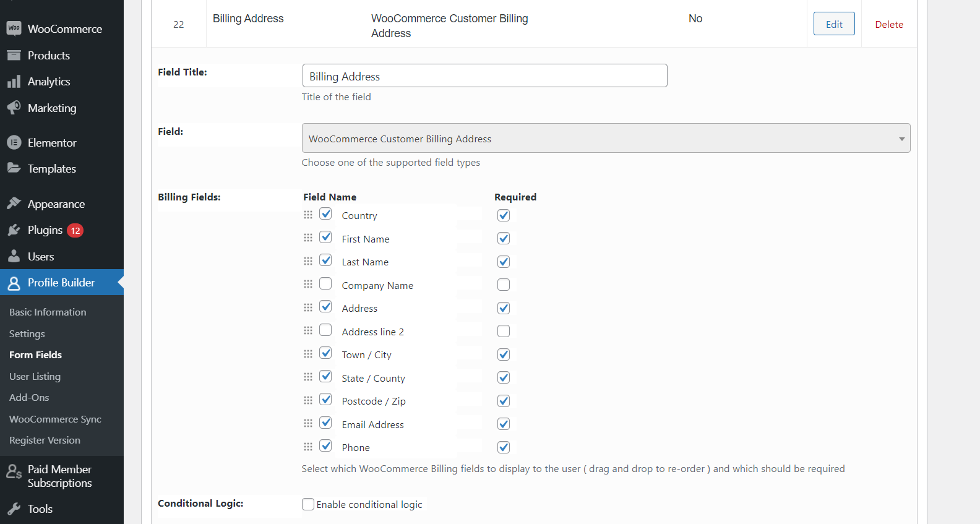Make Company Name required
This screenshot has width=980, height=524.
click(504, 285)
